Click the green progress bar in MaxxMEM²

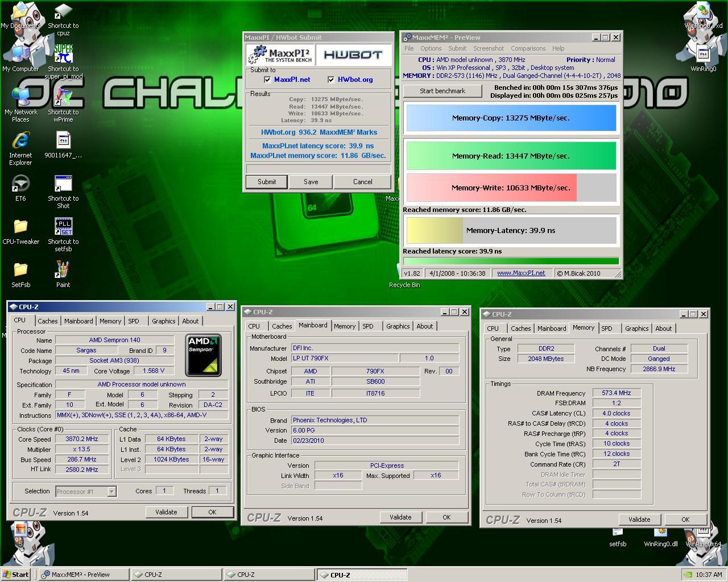pos(511,261)
